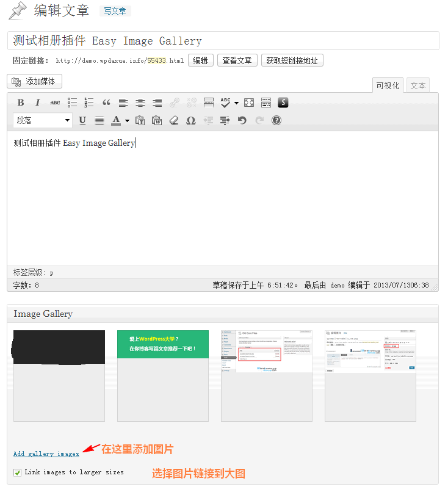Align text to the left

coord(123,103)
